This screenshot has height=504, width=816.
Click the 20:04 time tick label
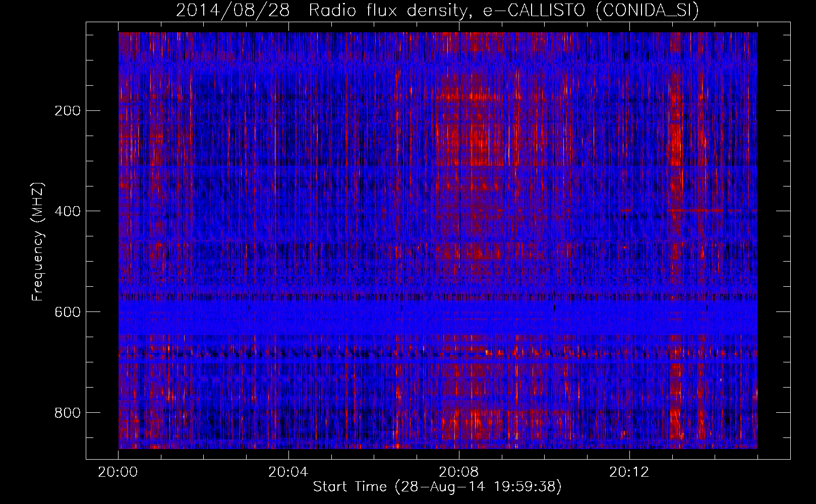(x=288, y=472)
